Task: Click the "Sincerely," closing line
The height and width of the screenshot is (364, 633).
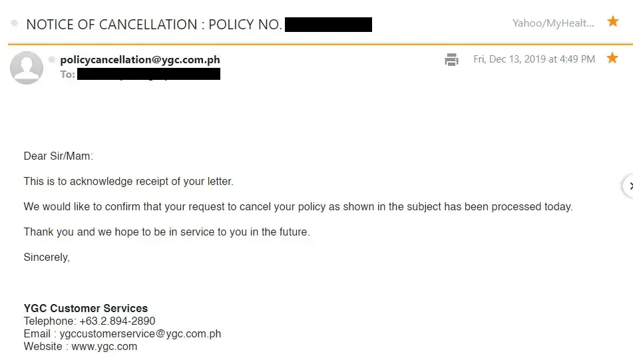Action: tap(47, 257)
